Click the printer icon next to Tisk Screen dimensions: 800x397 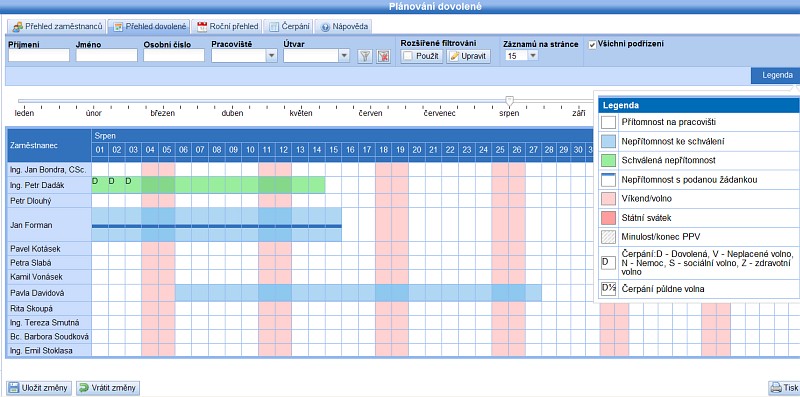(776, 387)
